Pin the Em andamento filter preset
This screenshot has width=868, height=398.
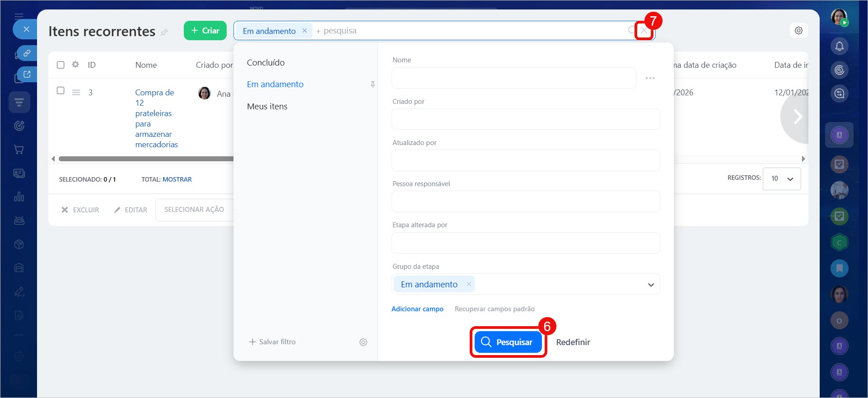click(373, 84)
